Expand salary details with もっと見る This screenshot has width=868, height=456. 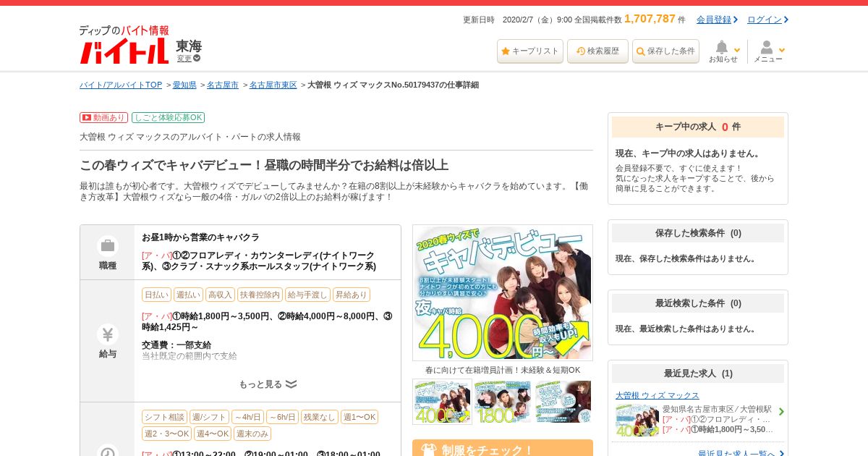(268, 384)
